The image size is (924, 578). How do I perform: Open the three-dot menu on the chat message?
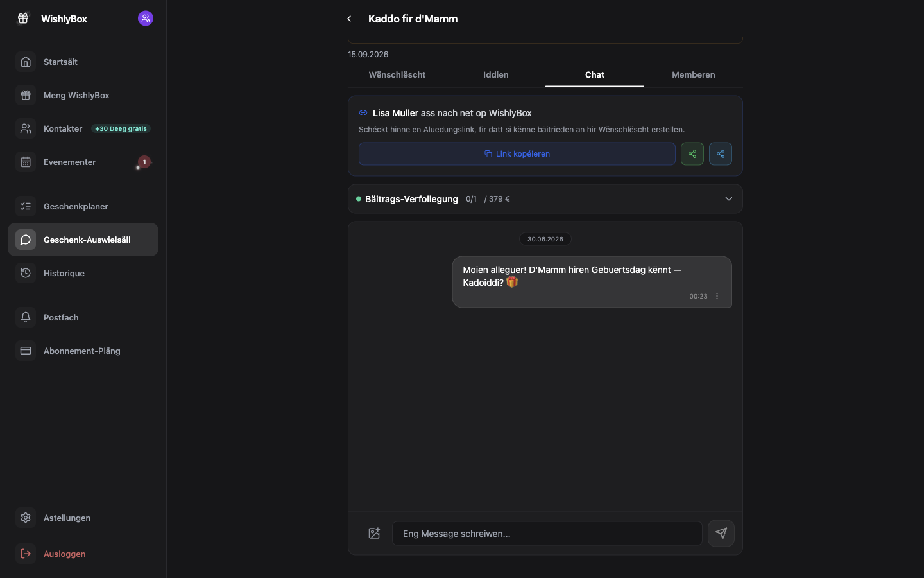pos(717,296)
